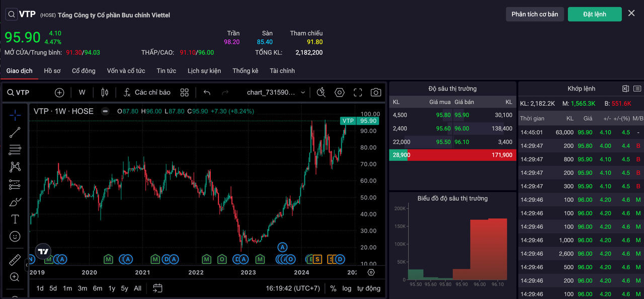This screenshot has width=644, height=299.
Task: Open the Các chỉ báo indicators menu
Action: pos(147,93)
